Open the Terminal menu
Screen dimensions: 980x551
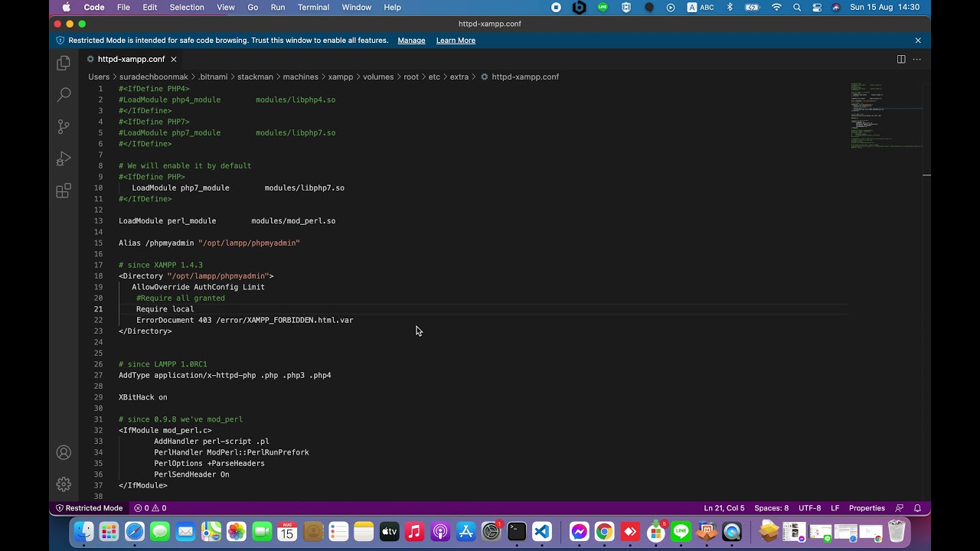point(313,7)
